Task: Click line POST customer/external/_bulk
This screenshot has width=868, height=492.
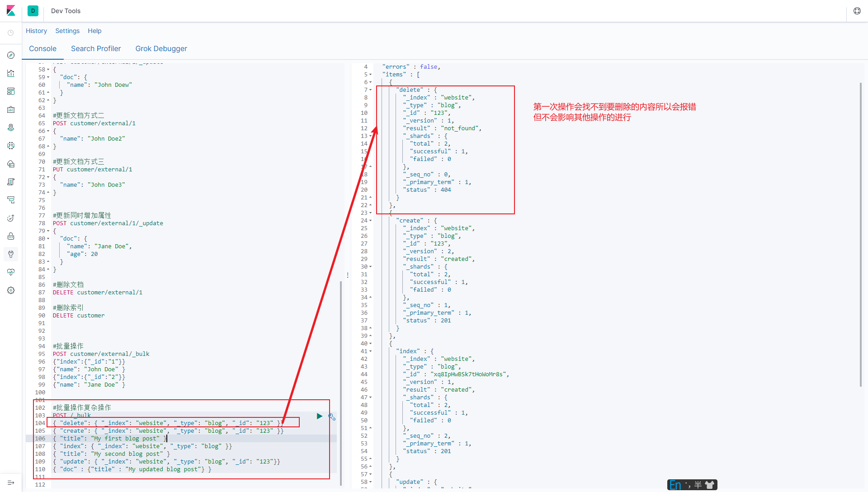Action: [101, 354]
